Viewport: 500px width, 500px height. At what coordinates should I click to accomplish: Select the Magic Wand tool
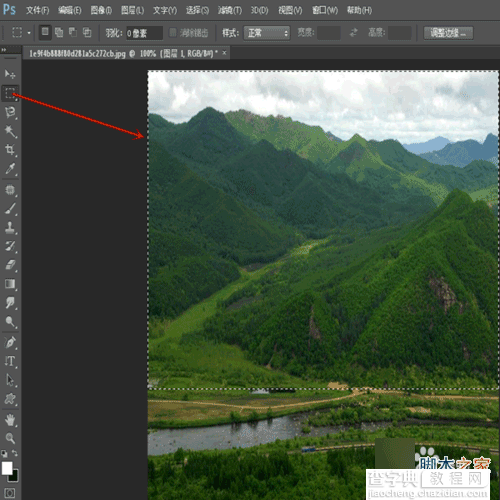(x=10, y=131)
